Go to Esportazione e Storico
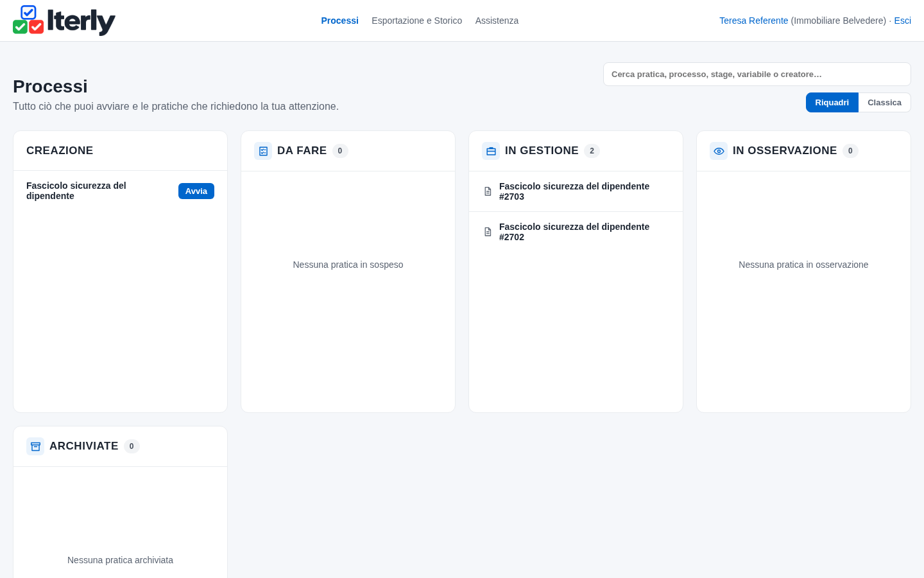The image size is (924, 578). [x=416, y=21]
